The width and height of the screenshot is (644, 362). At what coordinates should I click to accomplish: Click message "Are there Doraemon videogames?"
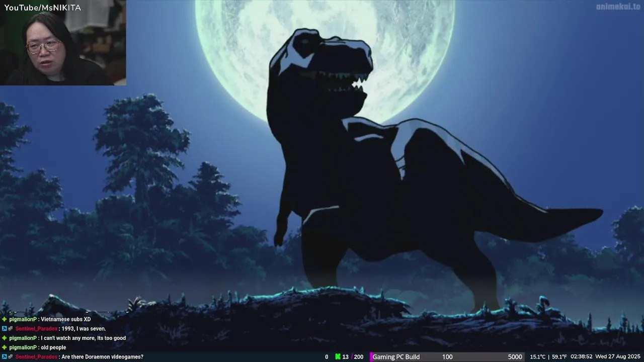[103, 357]
